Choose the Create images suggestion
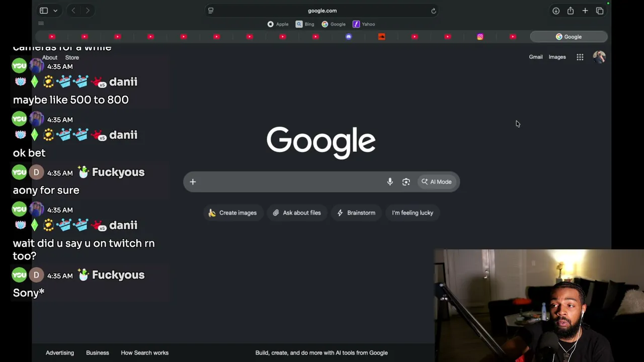The image size is (644, 362). pyautogui.click(x=232, y=213)
